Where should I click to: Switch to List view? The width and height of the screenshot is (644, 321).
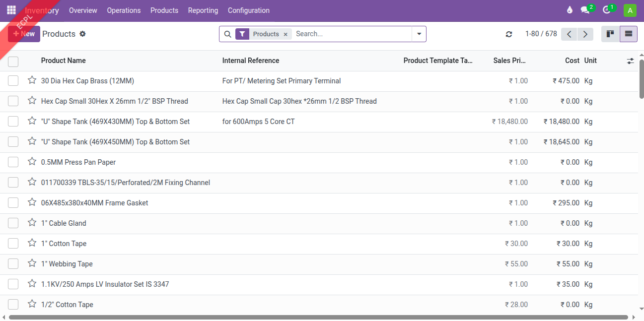629,34
